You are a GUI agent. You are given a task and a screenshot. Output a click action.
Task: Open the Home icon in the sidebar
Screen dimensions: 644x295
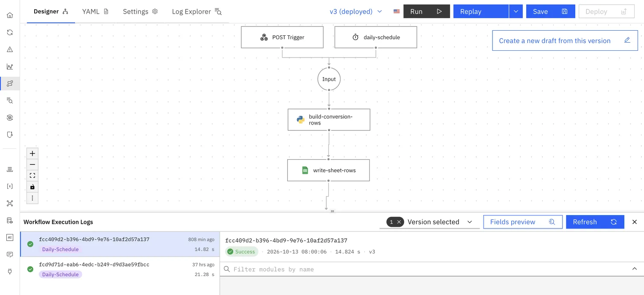pyautogui.click(x=10, y=15)
